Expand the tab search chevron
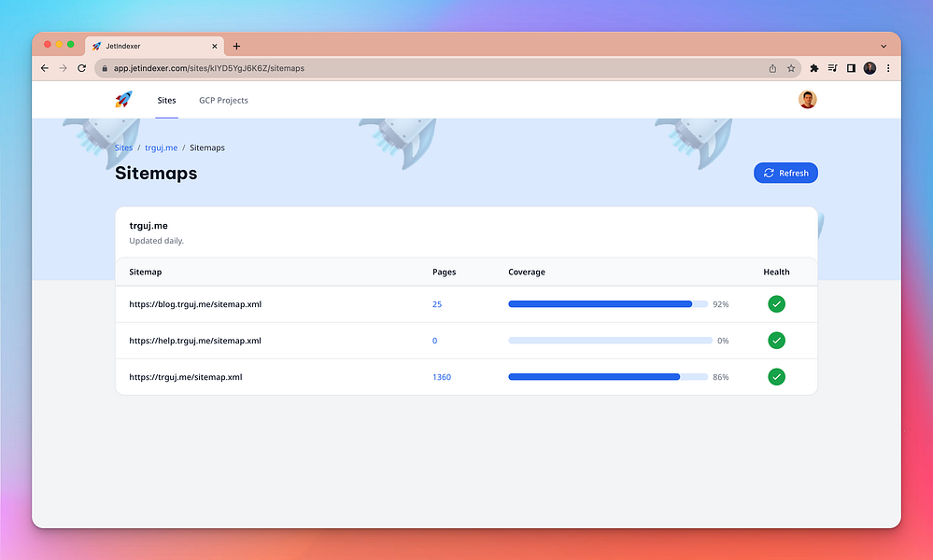This screenshot has height=560, width=933. (884, 47)
